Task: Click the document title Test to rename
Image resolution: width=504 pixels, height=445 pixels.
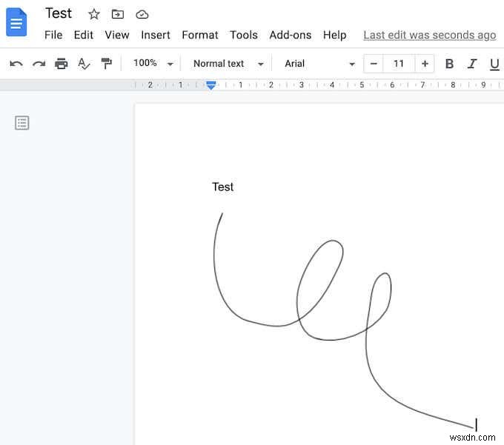Action: 59,13
